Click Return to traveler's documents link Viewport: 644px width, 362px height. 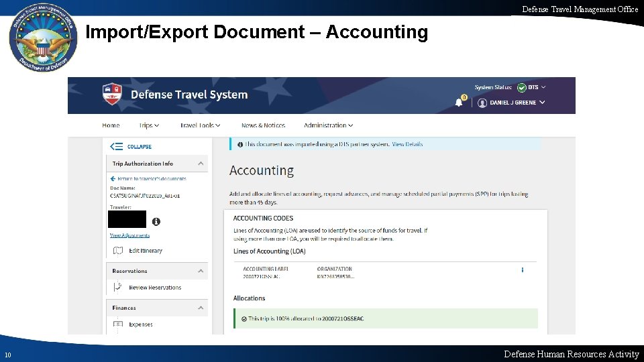pyautogui.click(x=152, y=178)
